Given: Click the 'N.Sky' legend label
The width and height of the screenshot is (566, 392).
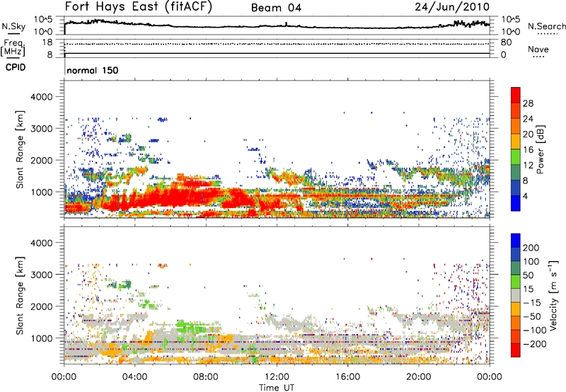Looking at the screenshot, I should [x=13, y=26].
